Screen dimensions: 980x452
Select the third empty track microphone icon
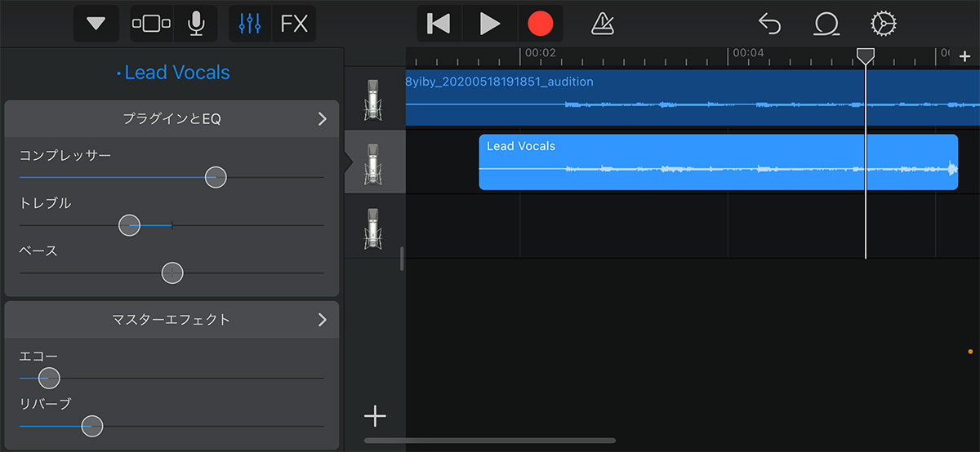(x=373, y=228)
